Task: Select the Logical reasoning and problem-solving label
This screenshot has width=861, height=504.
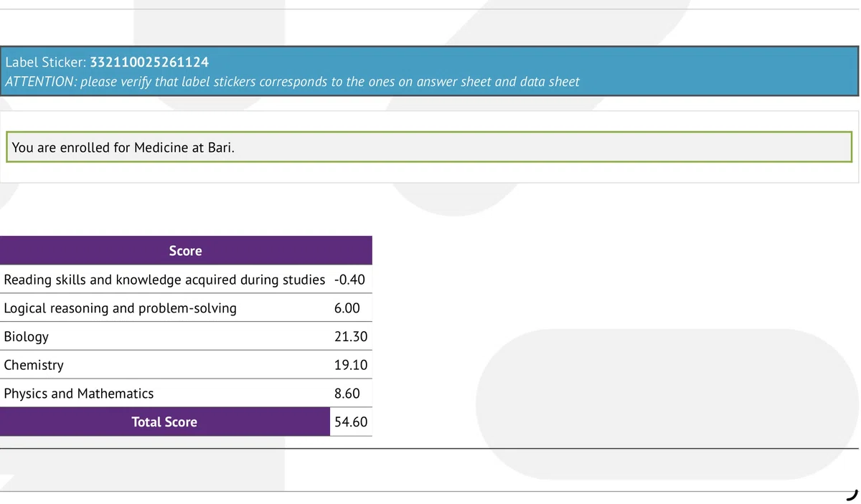Action: click(120, 308)
